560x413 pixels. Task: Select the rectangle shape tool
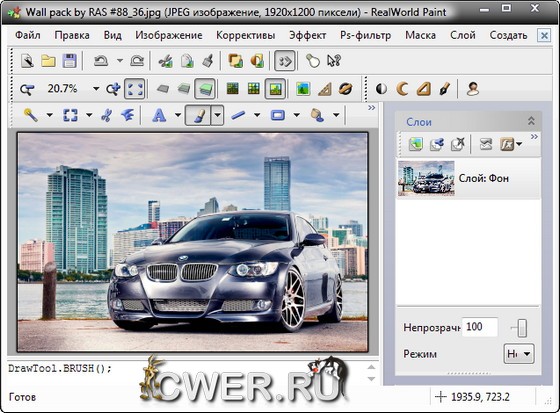(278, 115)
